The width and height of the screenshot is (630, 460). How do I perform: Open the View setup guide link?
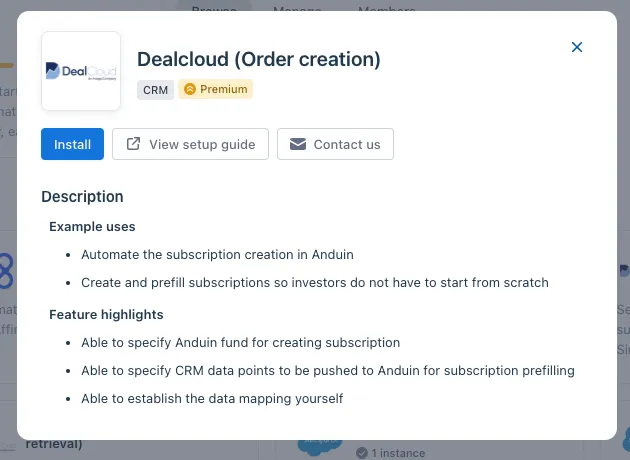(x=190, y=144)
